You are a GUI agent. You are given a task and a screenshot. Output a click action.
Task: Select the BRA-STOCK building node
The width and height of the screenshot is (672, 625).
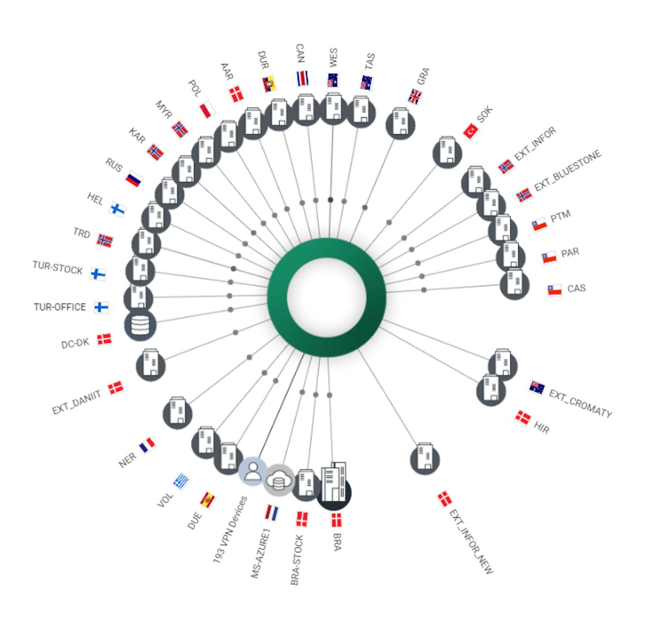tap(306, 486)
